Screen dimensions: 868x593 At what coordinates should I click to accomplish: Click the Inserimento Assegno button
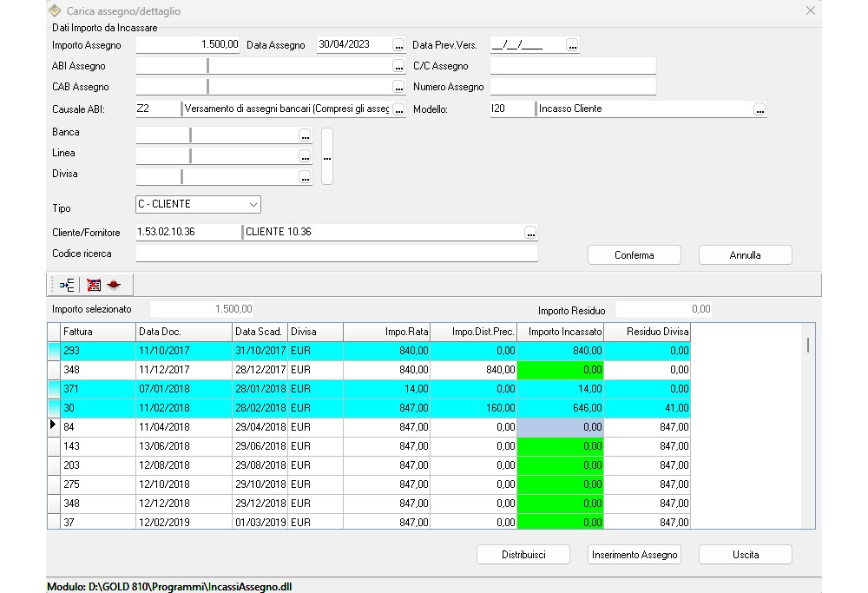coord(635,555)
